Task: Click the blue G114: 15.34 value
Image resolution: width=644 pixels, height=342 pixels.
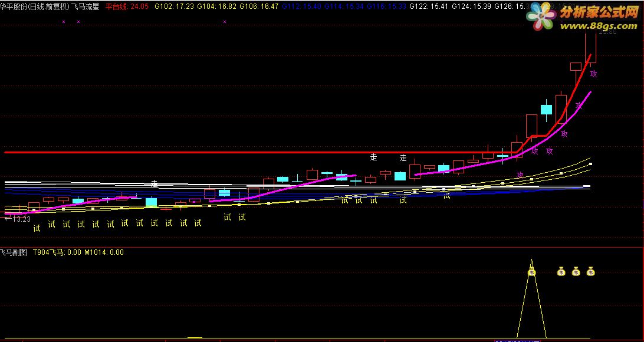Action: (x=344, y=6)
